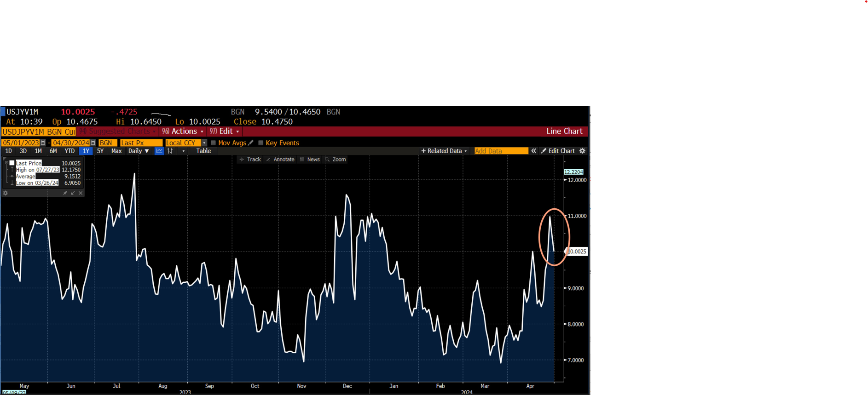Enable the Key Events checkbox
The height and width of the screenshot is (395, 868).
261,143
